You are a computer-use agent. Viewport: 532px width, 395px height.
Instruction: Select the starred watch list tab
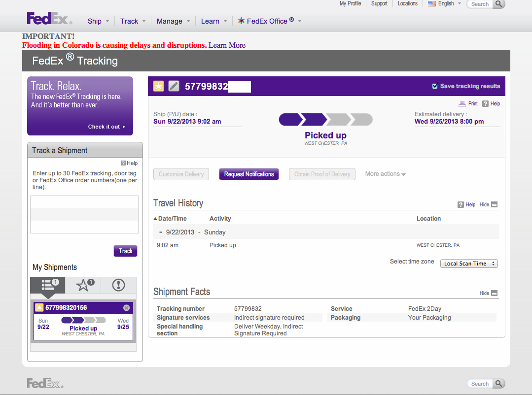pyautogui.click(x=83, y=285)
